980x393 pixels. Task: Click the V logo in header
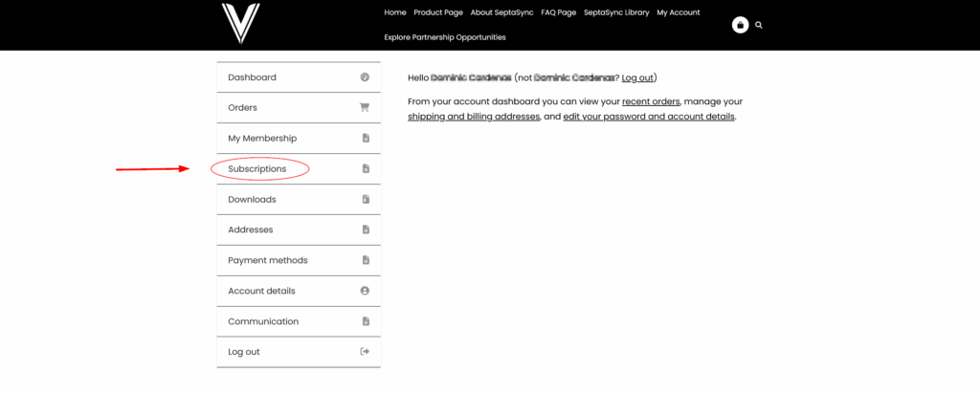pos(240,24)
